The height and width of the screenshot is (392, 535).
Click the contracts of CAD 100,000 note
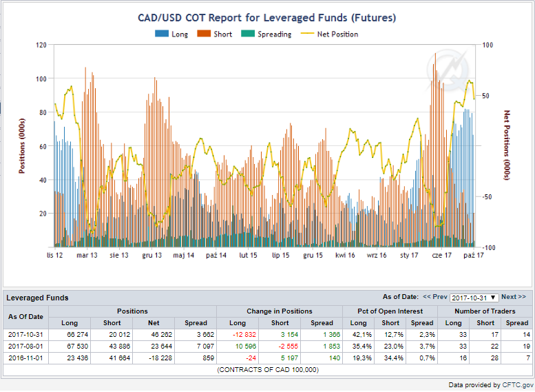[268, 370]
